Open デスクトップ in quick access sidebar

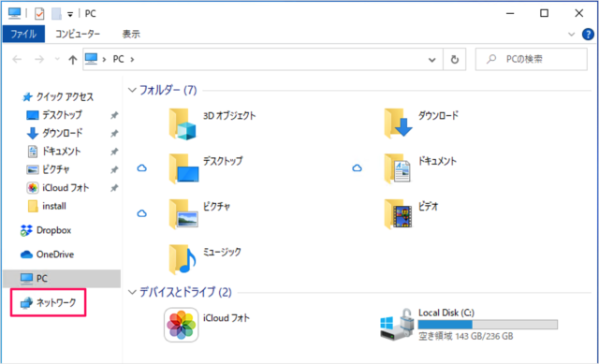tap(54, 115)
